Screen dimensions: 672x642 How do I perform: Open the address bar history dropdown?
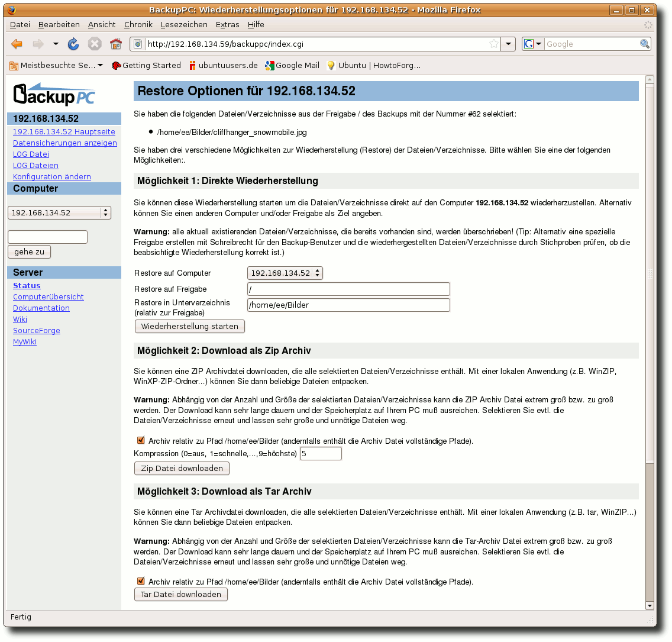coord(508,44)
